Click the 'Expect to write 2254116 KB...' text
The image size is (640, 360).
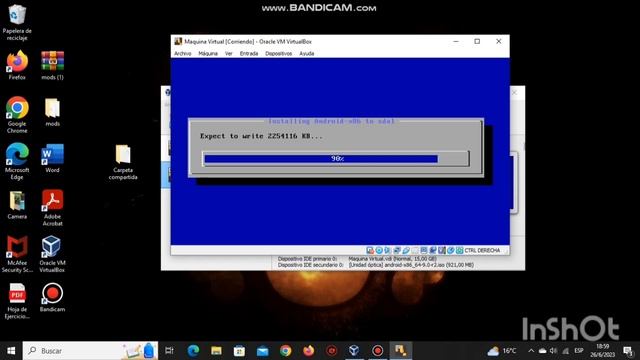261,136
